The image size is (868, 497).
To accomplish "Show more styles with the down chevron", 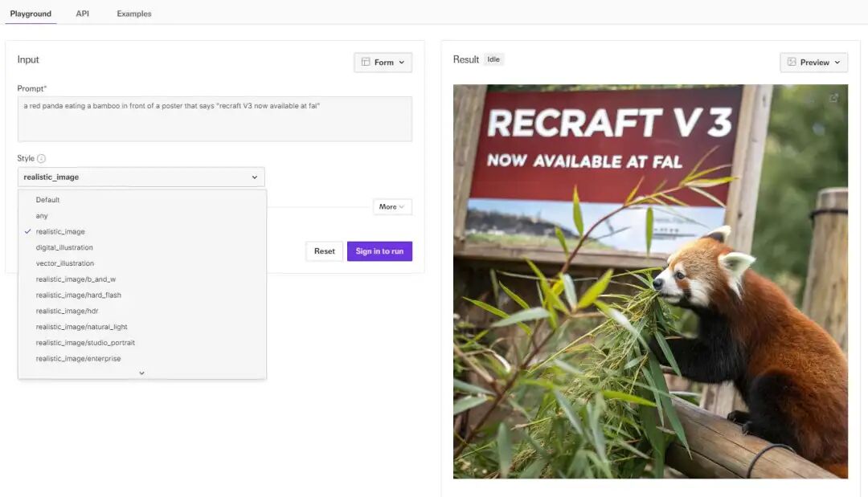I will [x=141, y=373].
